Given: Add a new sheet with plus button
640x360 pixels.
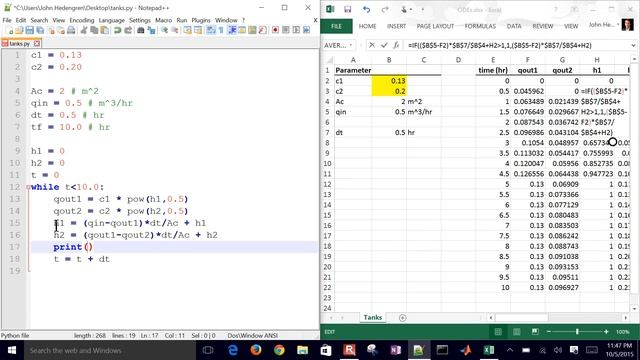Looking at the screenshot, I should (402, 318).
